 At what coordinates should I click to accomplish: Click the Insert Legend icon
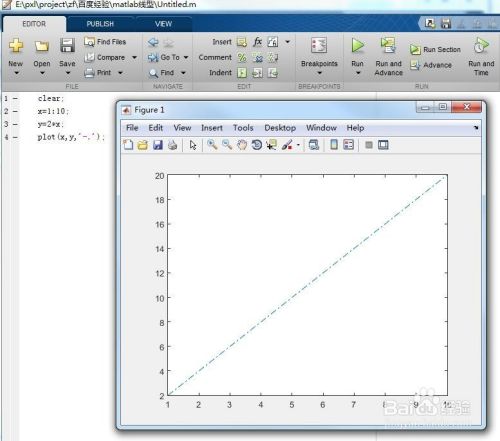click(348, 145)
